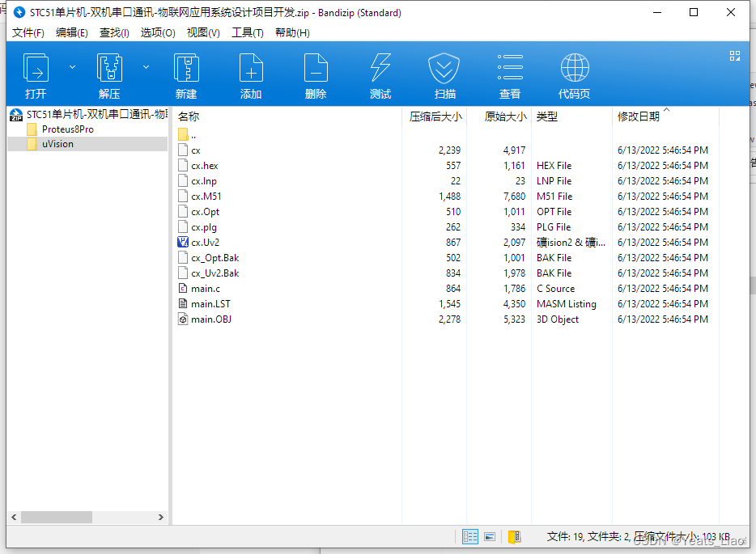Click the Code page (代码页) globe icon
The image size is (756, 554).
coord(575,67)
